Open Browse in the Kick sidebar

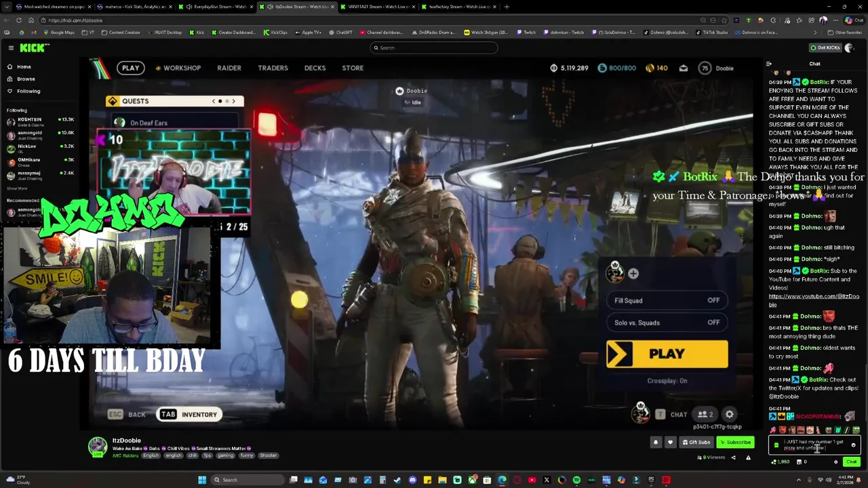[20, 79]
